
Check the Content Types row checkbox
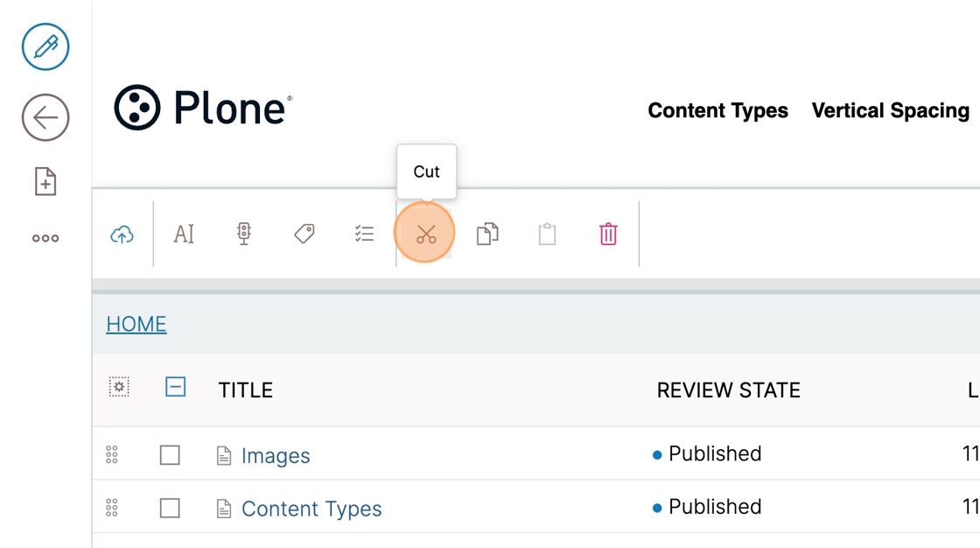pyautogui.click(x=170, y=508)
